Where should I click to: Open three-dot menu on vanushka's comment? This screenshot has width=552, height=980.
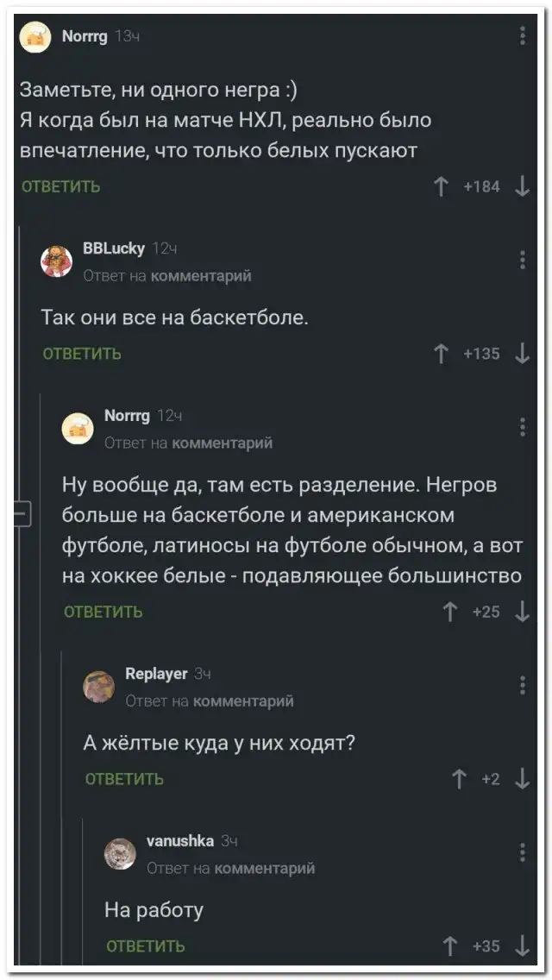tap(523, 852)
